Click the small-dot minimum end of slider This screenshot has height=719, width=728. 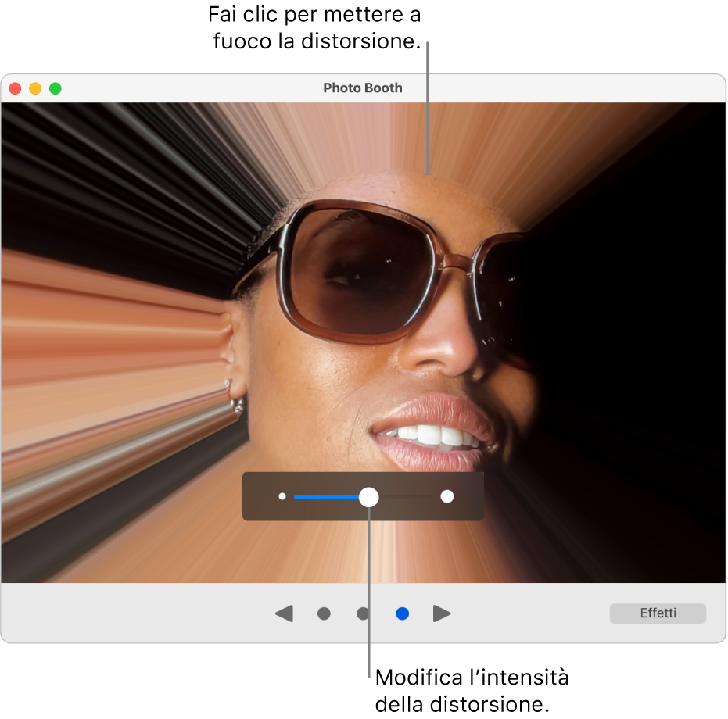[x=282, y=497]
